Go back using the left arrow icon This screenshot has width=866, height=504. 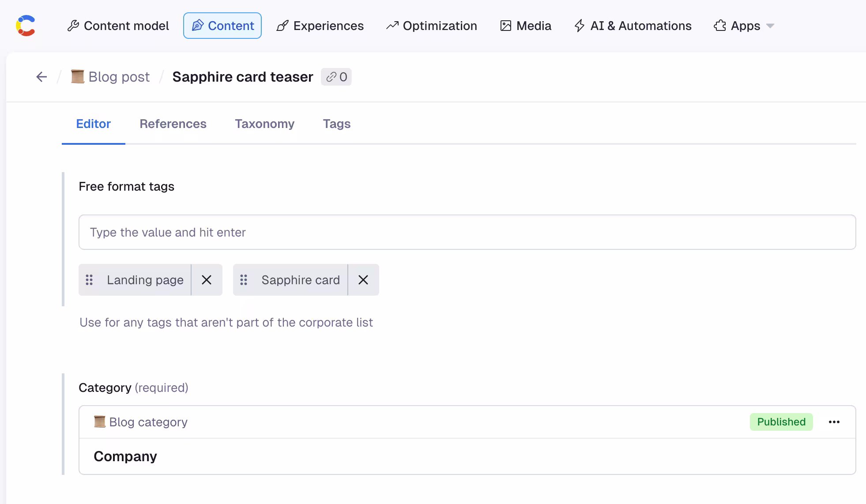point(41,77)
